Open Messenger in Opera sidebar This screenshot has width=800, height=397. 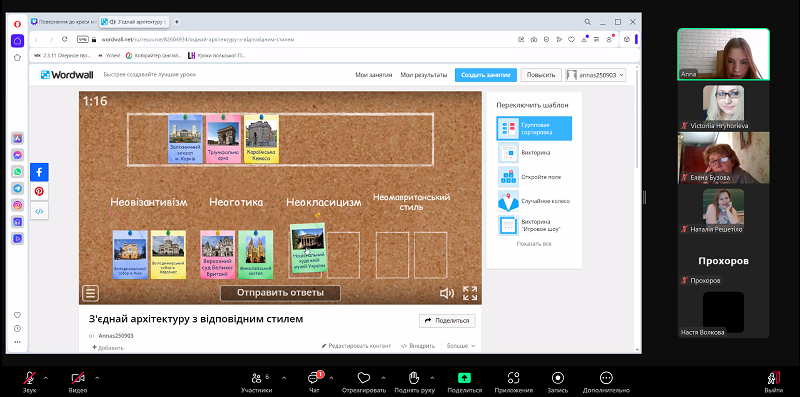(x=17, y=155)
